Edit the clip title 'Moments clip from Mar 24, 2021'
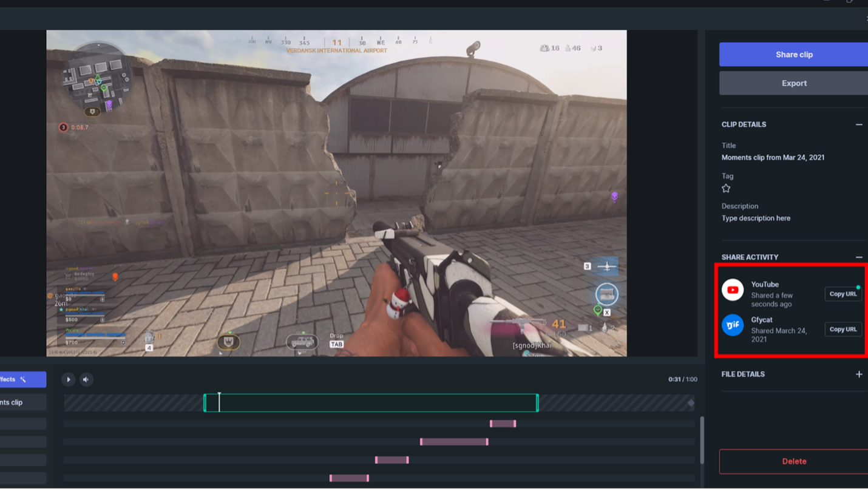 [773, 157]
